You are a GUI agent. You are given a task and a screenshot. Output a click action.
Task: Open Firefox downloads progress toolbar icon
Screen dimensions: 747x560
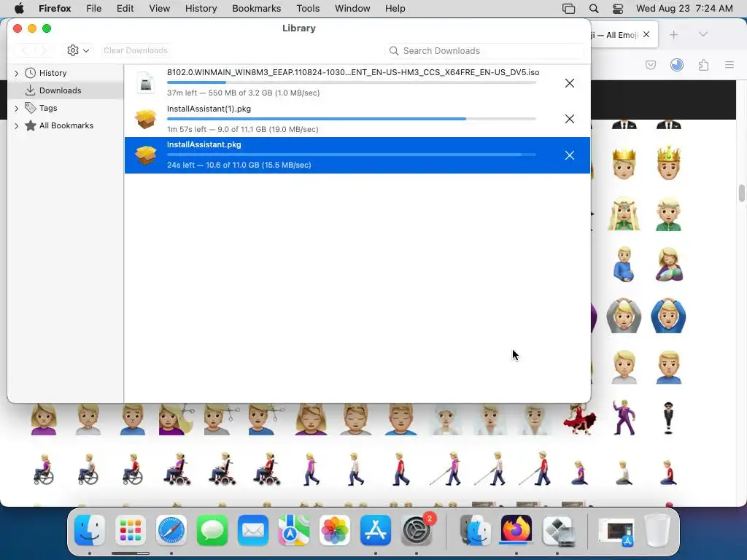[x=677, y=65]
